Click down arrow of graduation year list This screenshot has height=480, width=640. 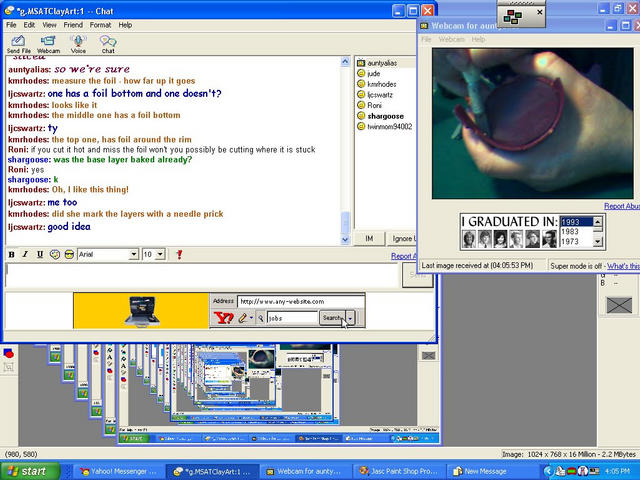598,242
